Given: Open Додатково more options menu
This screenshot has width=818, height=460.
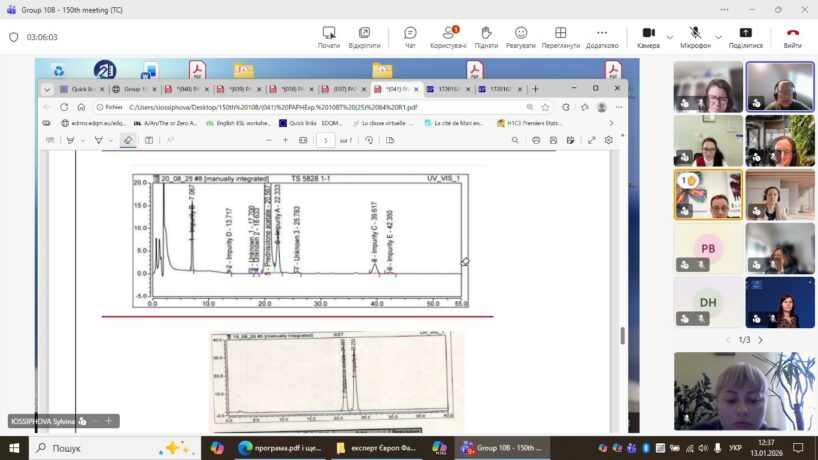Looking at the screenshot, I should coord(601,37).
